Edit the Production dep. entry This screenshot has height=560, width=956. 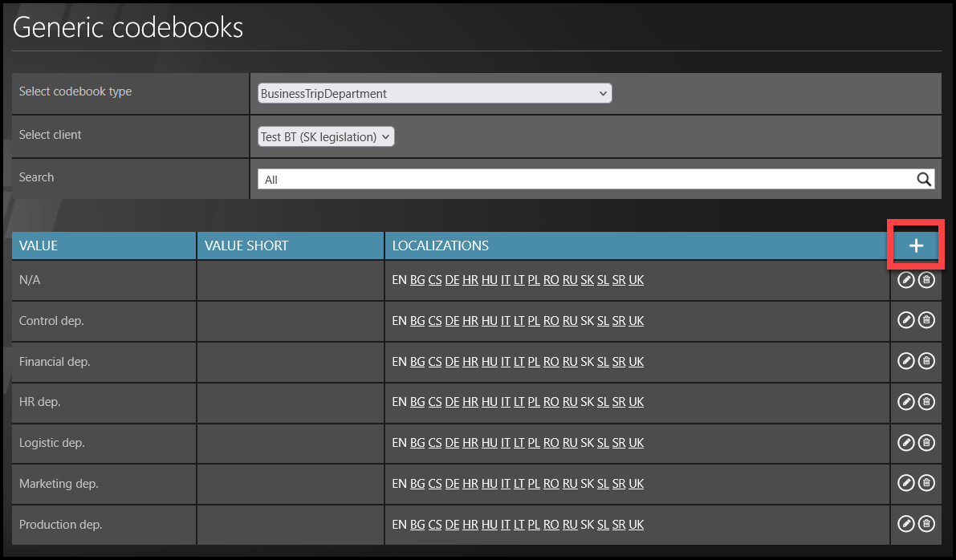(905, 525)
